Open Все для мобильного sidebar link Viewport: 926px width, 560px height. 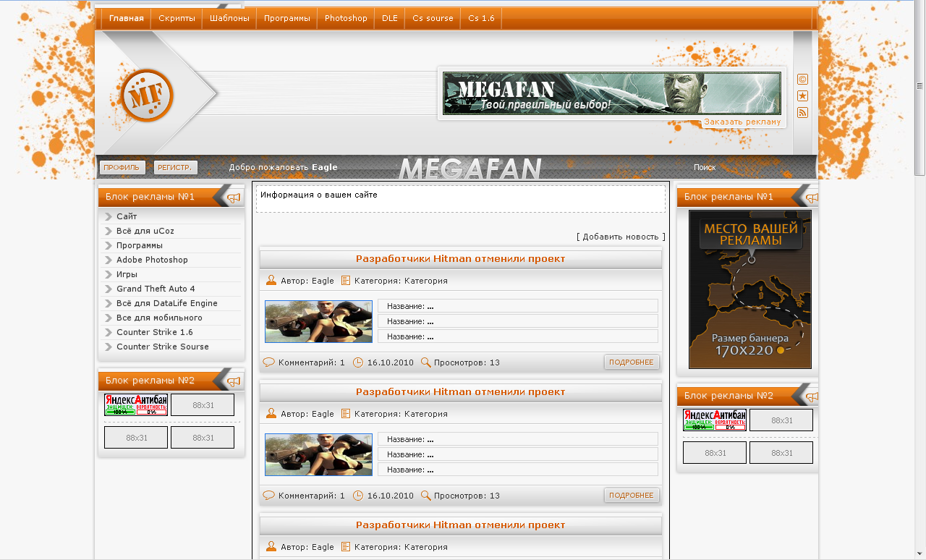point(159,318)
